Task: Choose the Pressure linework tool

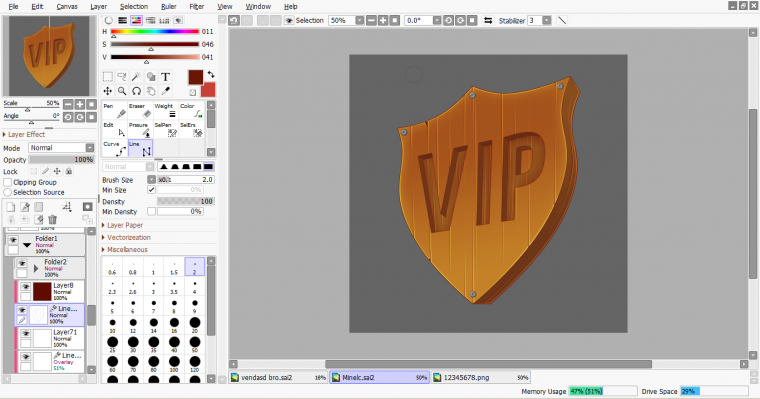Action: point(141,129)
